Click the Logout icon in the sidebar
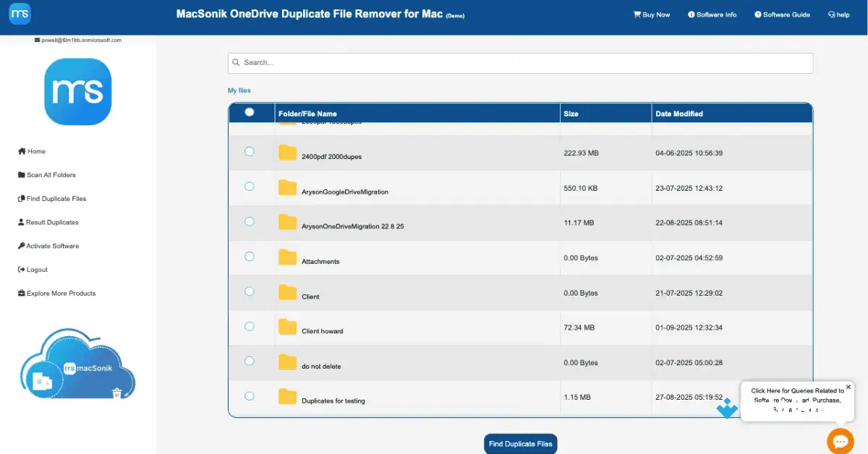868x454 pixels. click(x=20, y=269)
